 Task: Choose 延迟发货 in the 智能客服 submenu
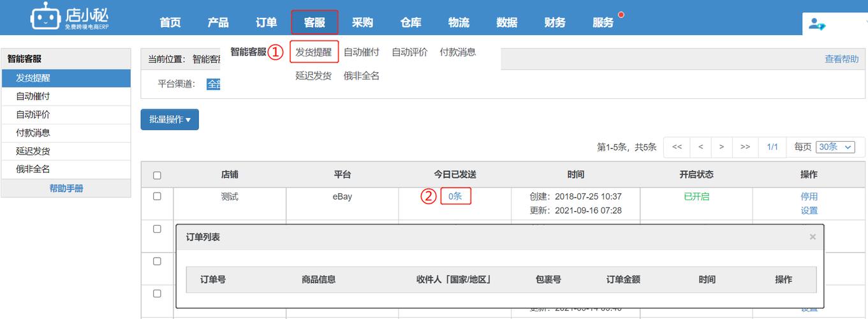pos(313,76)
